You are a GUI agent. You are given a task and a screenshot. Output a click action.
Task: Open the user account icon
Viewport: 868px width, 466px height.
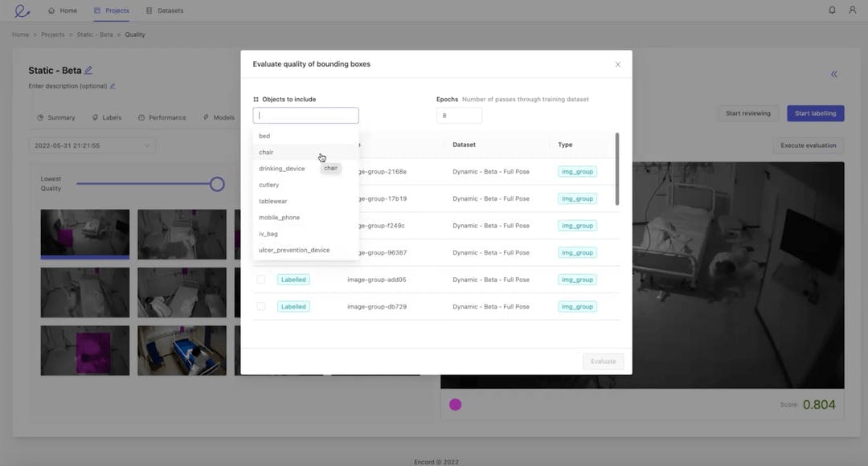click(x=854, y=10)
